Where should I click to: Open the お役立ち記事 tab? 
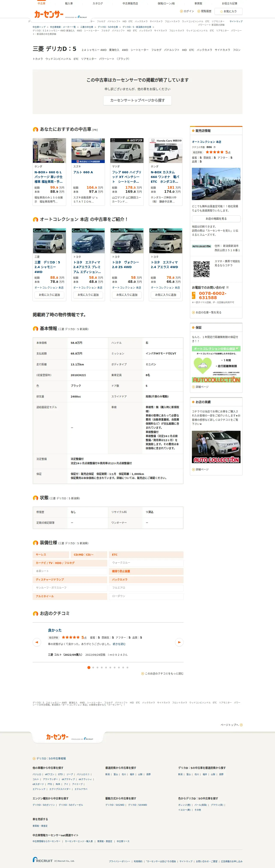(x=229, y=3)
